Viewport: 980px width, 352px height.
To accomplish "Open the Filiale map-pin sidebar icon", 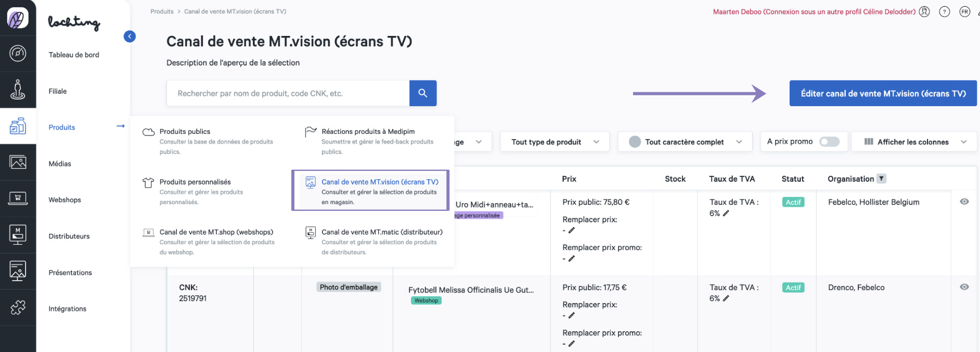I will (x=18, y=90).
